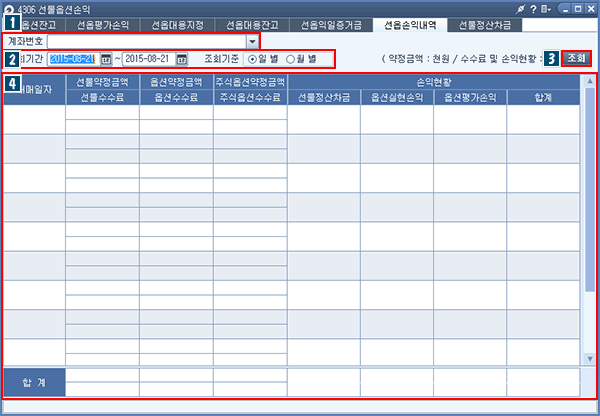Screen dimensions: 600x416
Task: Open the start date calendar picker
Action: point(107,59)
